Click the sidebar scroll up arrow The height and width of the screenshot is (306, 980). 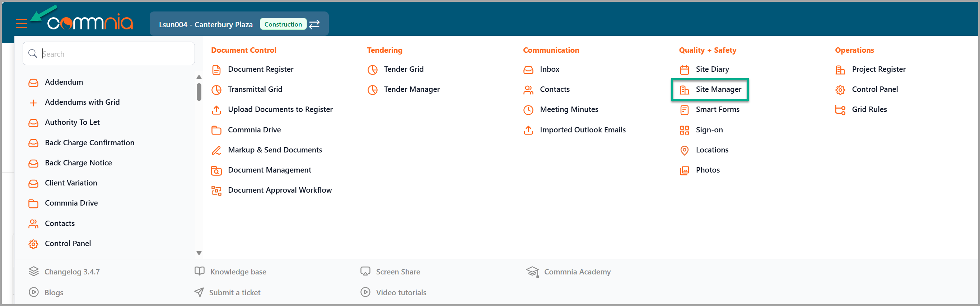pos(199,77)
